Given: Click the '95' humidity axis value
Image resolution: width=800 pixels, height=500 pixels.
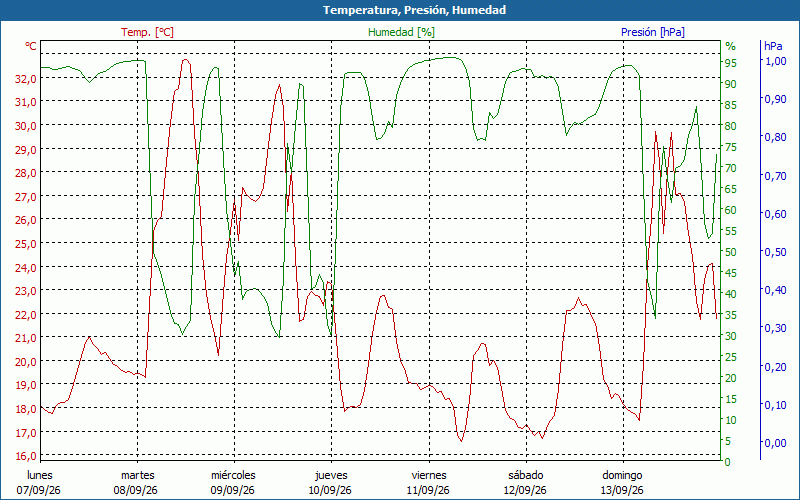Looking at the screenshot, I should pyautogui.click(x=731, y=63).
